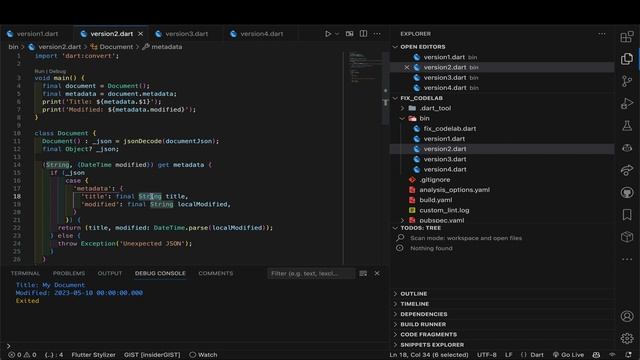Click Go Live in status bar
640x360 pixels.
point(568,355)
